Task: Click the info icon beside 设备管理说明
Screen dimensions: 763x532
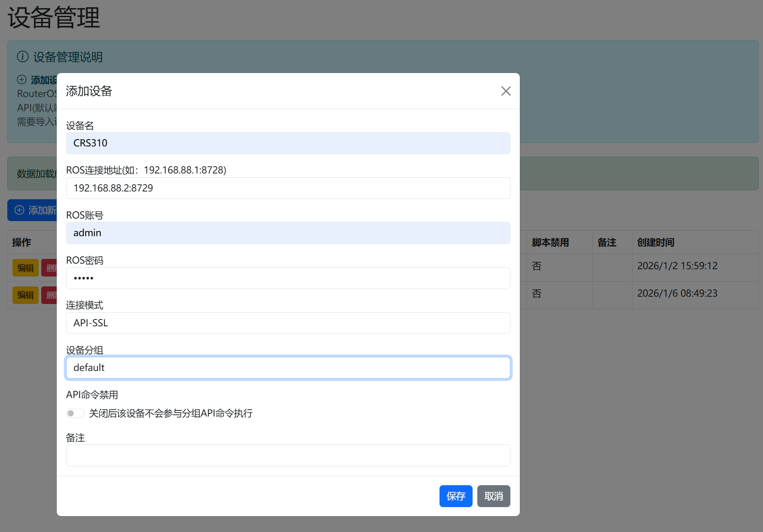Action: [x=23, y=57]
